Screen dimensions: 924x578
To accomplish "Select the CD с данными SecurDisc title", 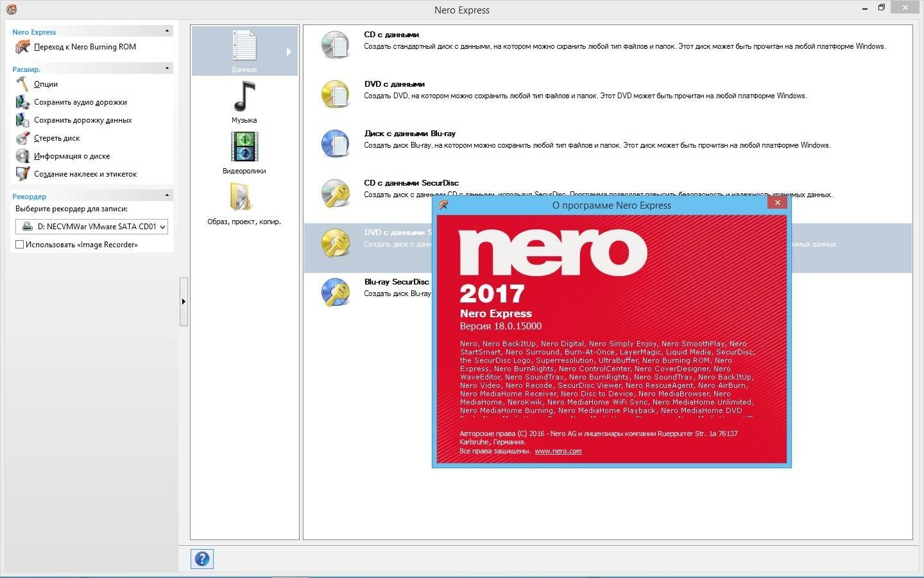I will (x=411, y=183).
